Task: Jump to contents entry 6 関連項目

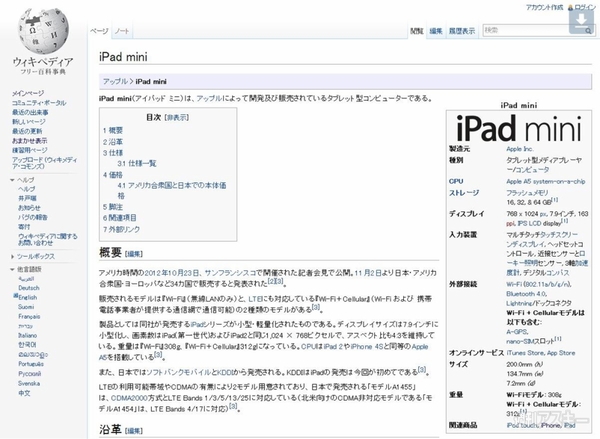Action: pos(120,218)
